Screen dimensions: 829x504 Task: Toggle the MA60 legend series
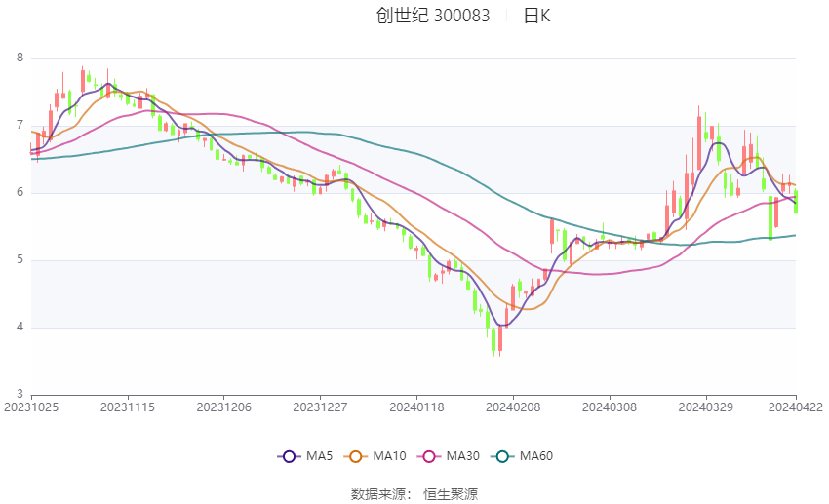(x=522, y=456)
